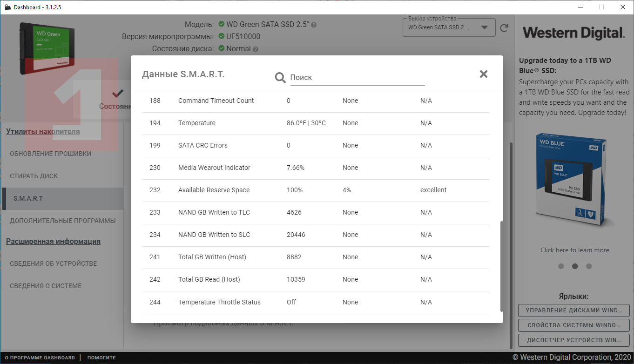Viewport: 634px width, 364px height.
Task: Open the device selection dropdown
Action: point(449,27)
